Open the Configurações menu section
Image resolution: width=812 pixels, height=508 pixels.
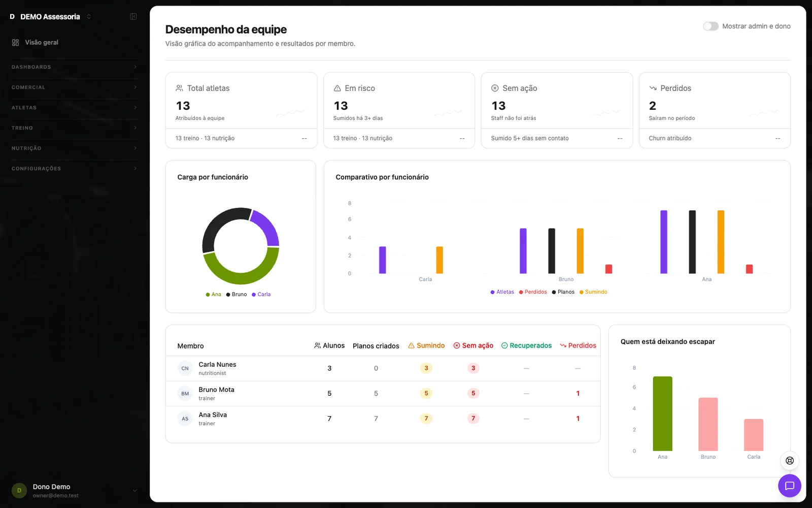[x=75, y=169]
